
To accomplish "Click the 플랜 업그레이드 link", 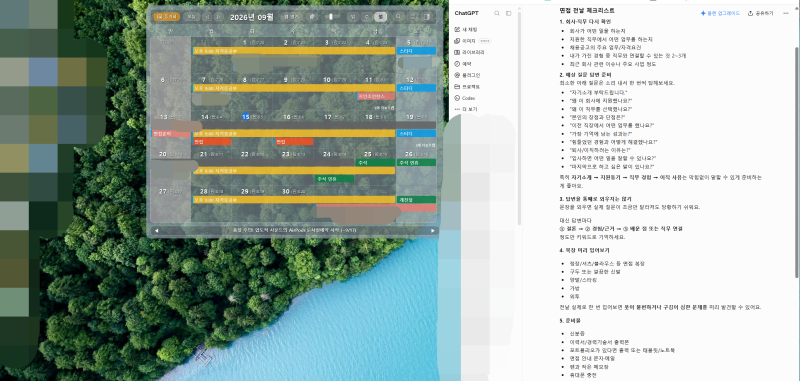I will click(x=720, y=13).
